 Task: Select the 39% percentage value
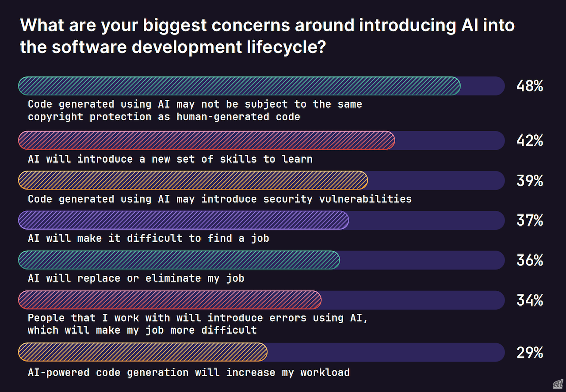pos(529,180)
